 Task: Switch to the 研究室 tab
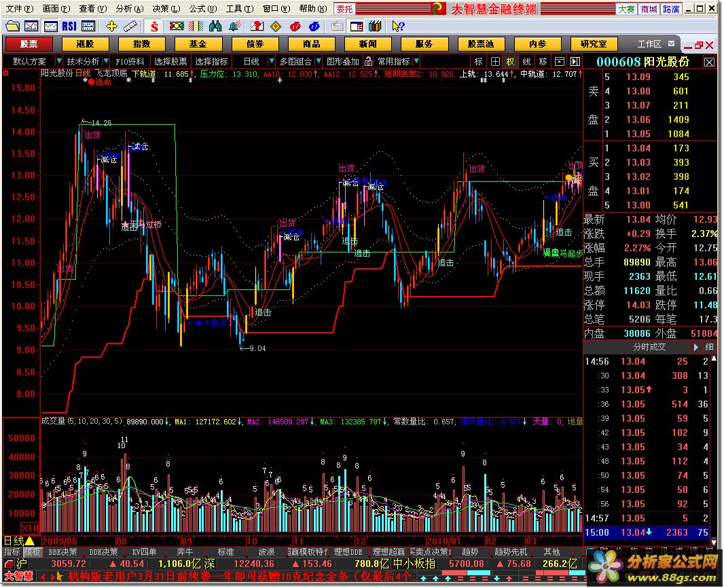pos(594,44)
